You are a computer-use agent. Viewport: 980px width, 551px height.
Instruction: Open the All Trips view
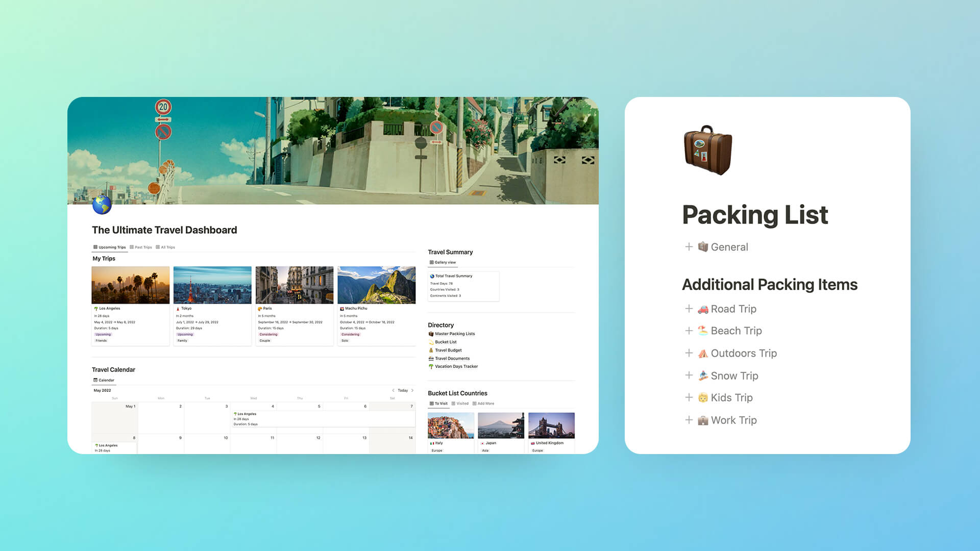tap(166, 247)
